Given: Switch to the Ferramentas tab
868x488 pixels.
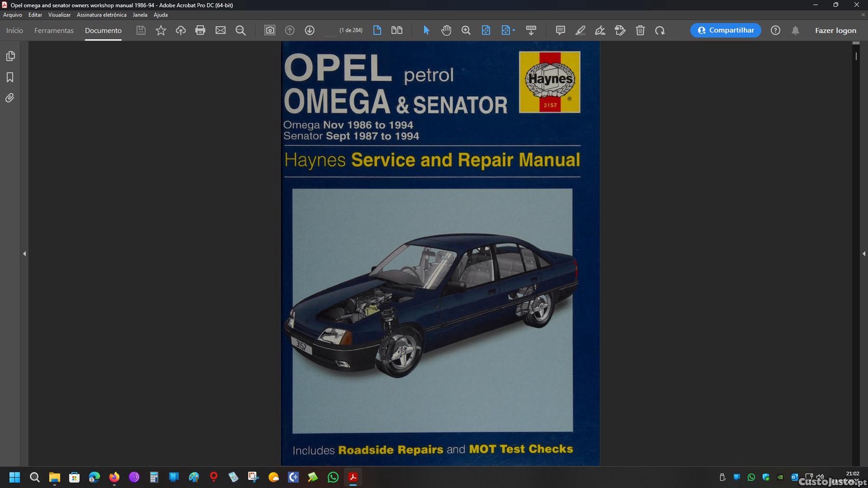Looking at the screenshot, I should 54,31.
